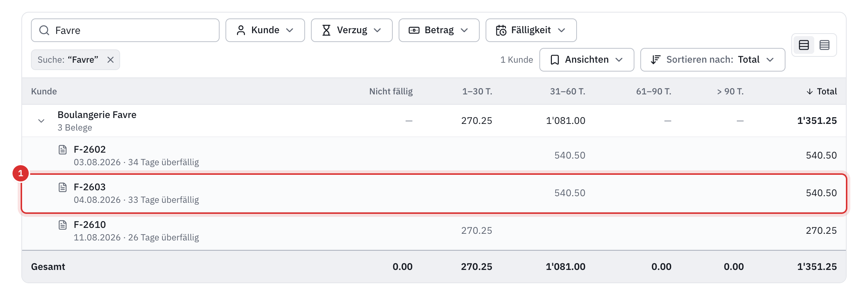Screen dimensions: 868x295
Task: Remove the "Favre" search filter chip
Action: (110, 60)
